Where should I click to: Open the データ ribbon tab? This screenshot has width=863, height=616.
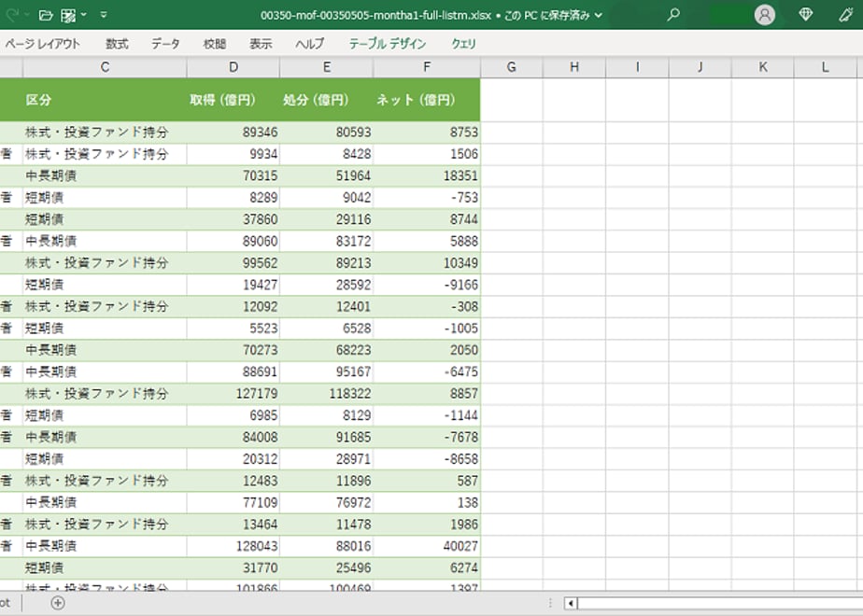point(165,44)
